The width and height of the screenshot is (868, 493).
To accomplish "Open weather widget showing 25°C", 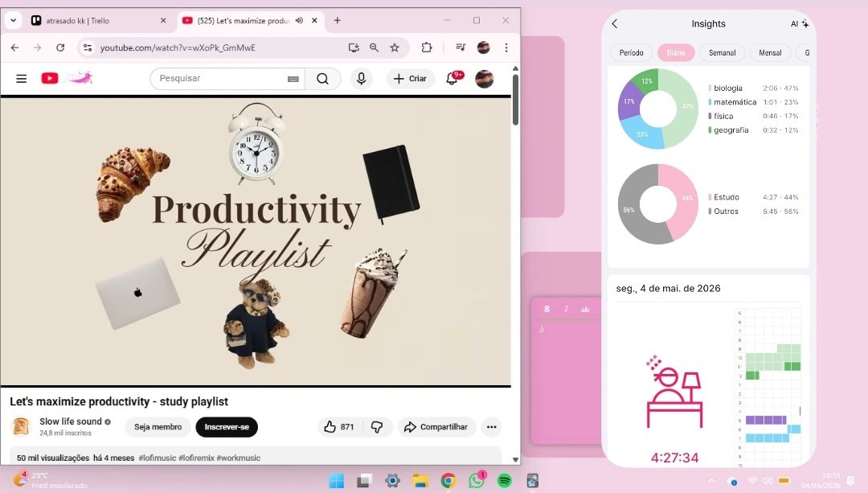I will 51,479.
